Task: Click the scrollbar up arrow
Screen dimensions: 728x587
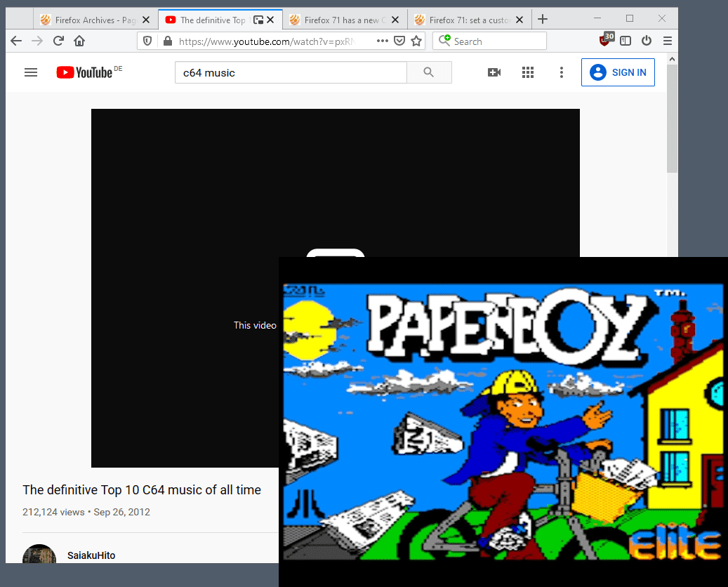Action: (672, 59)
